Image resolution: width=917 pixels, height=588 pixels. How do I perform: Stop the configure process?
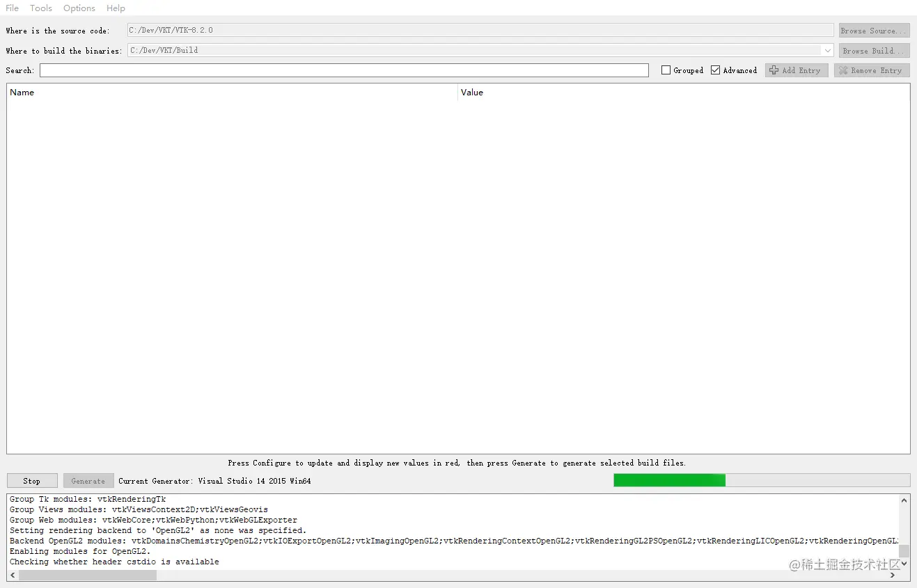tap(32, 481)
